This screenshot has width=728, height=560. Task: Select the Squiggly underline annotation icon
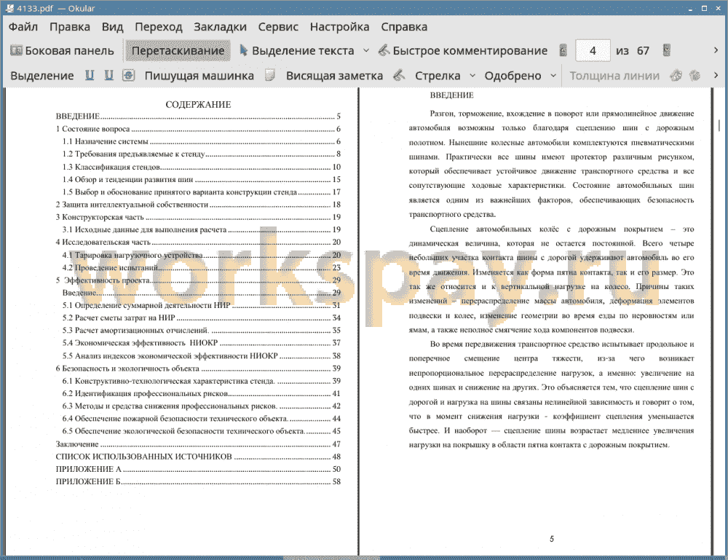pyautogui.click(x=108, y=76)
